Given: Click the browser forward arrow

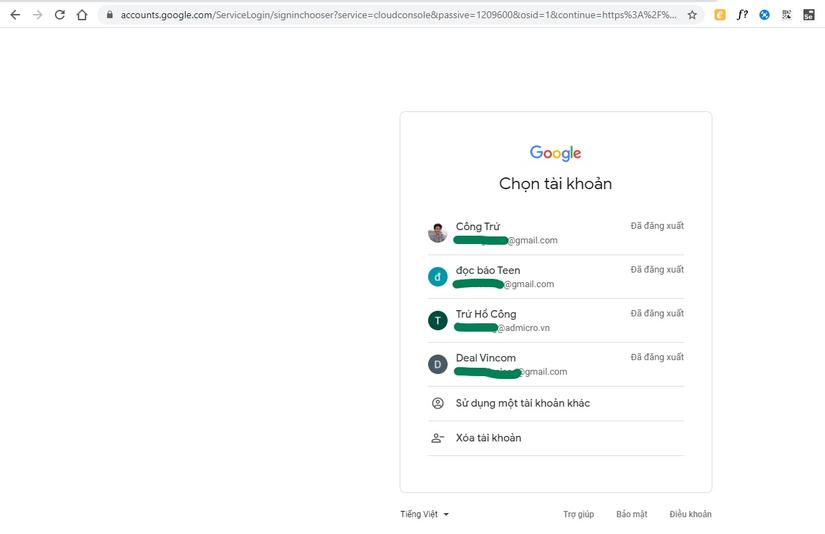Looking at the screenshot, I should tap(37, 15).
